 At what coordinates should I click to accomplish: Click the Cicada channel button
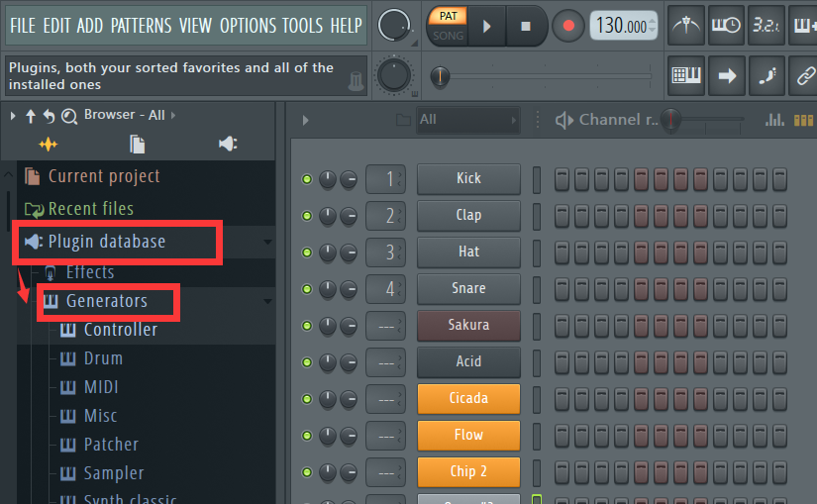(468, 398)
